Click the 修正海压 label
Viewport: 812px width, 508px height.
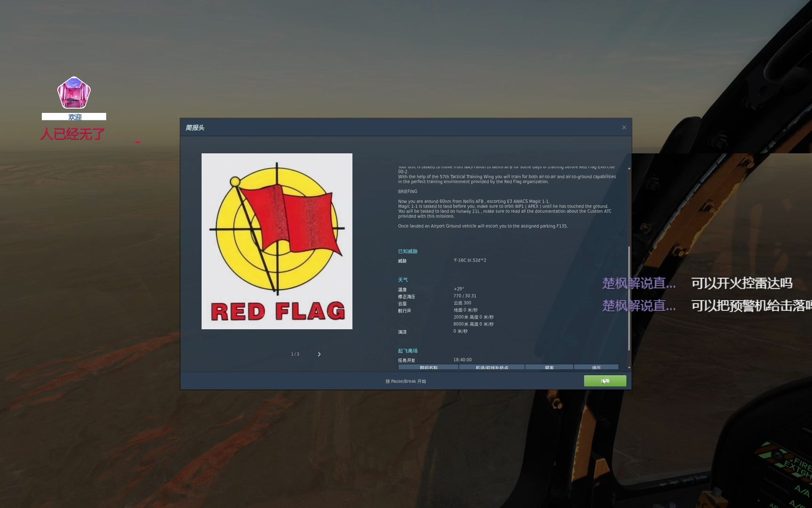pyautogui.click(x=406, y=297)
